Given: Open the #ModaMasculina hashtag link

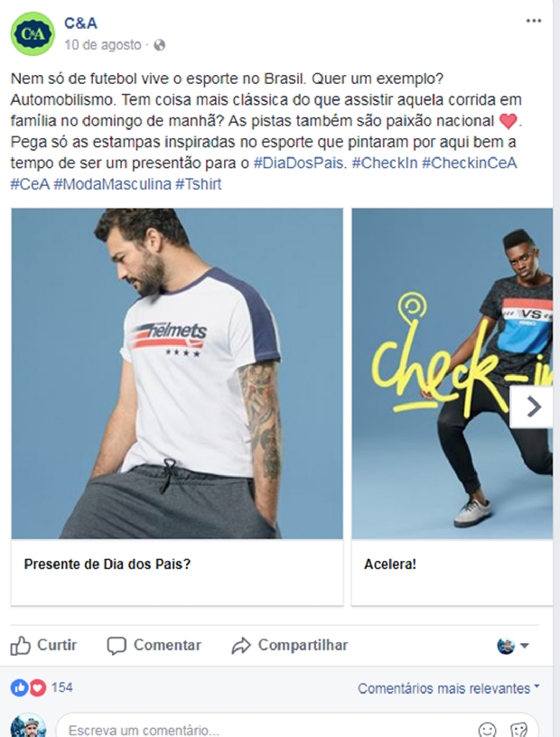Looking at the screenshot, I should click(x=112, y=183).
